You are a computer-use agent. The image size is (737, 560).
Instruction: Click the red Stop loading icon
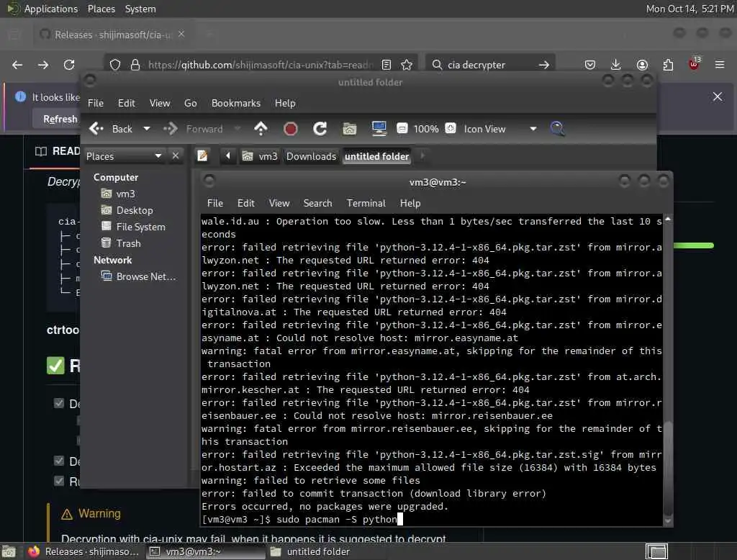(291, 128)
